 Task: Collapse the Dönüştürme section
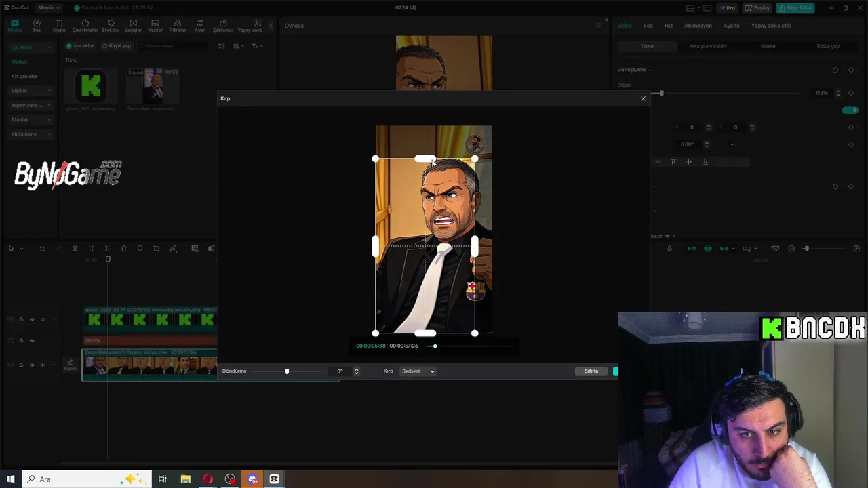(x=634, y=70)
